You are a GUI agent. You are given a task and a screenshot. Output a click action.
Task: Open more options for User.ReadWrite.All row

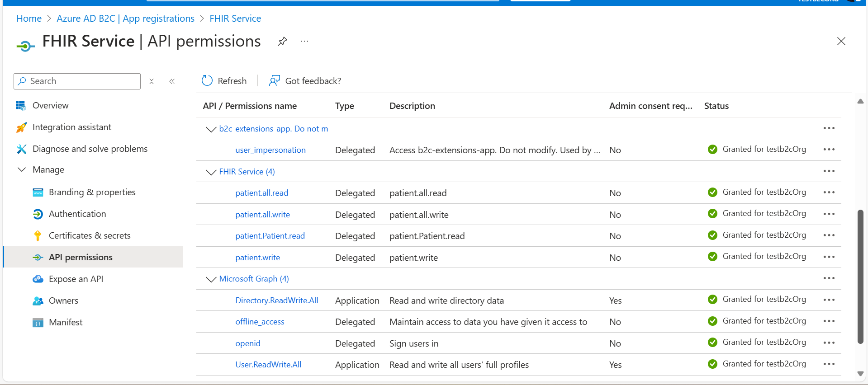[829, 364]
